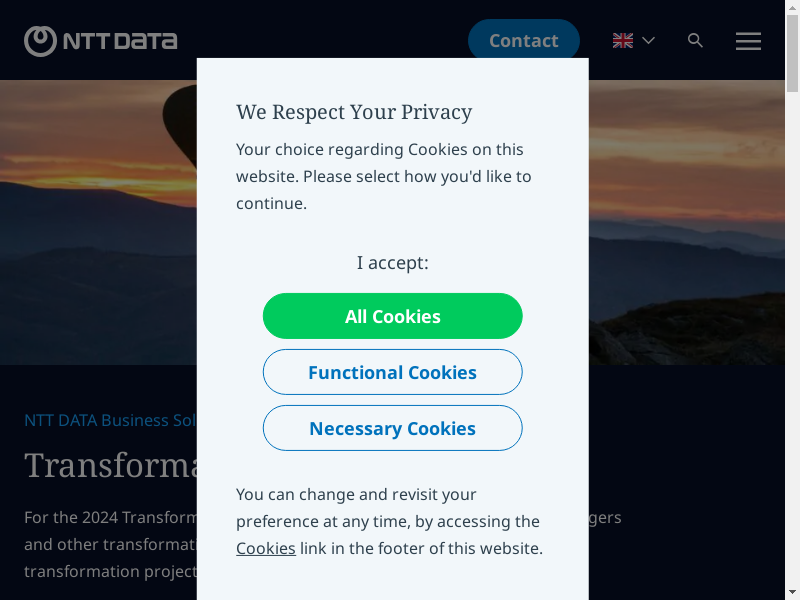
Task: Open the search magnifier icon
Action: tap(696, 41)
